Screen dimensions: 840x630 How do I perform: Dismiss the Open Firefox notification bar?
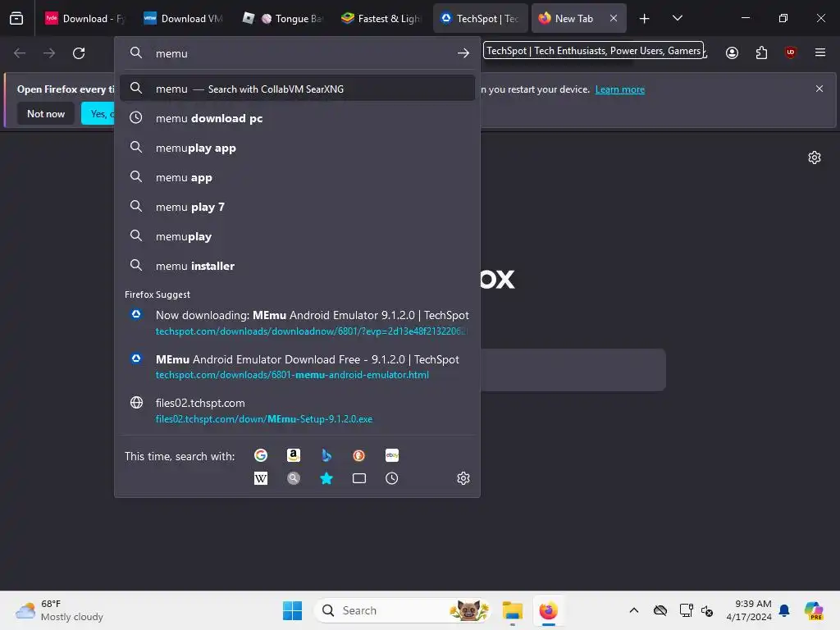tap(819, 89)
